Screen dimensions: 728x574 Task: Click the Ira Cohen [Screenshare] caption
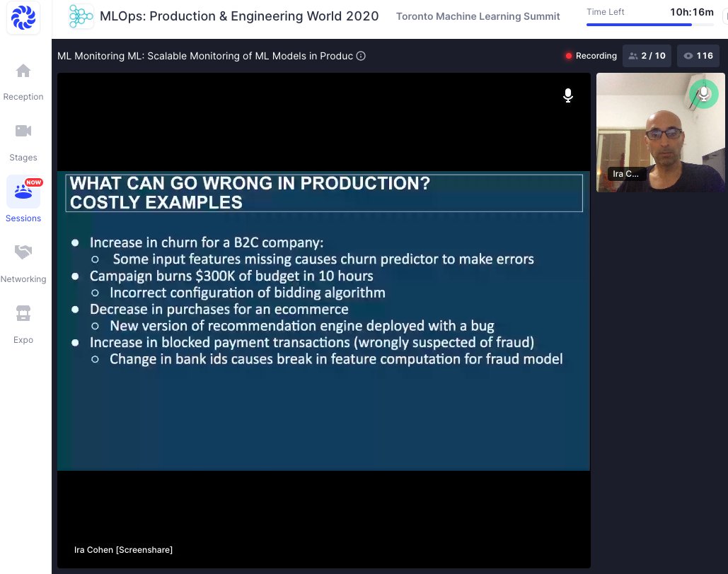click(123, 550)
